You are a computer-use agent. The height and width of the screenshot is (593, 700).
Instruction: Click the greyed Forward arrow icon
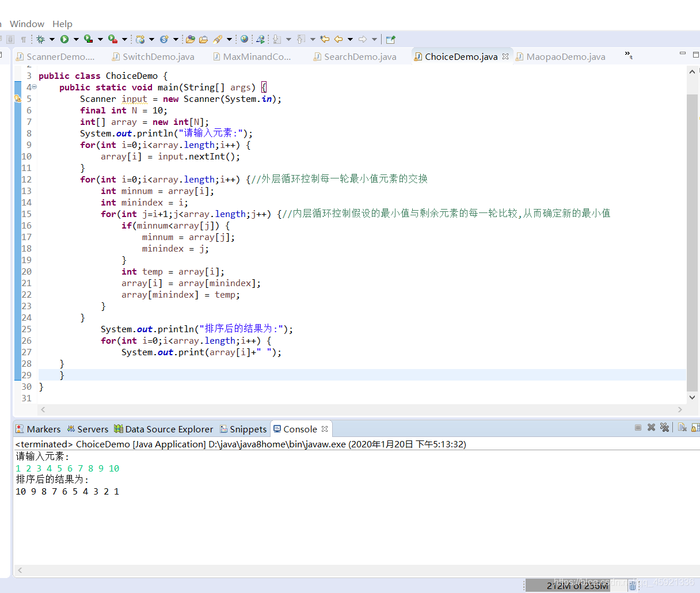point(363,39)
